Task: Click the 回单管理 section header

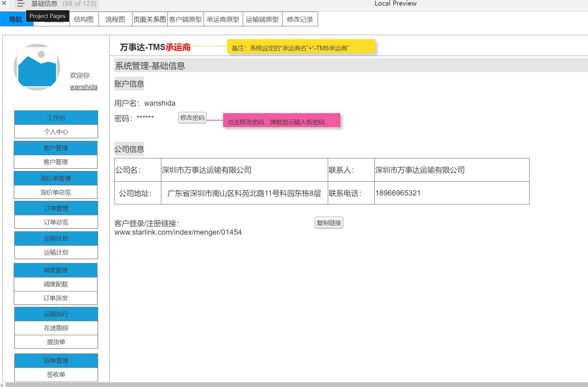Action: tap(56, 361)
